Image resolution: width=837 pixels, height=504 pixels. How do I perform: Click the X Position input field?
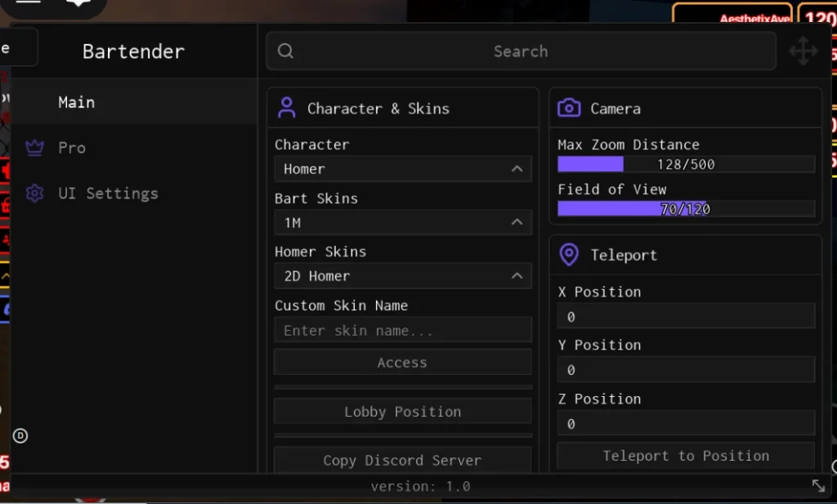(x=686, y=316)
